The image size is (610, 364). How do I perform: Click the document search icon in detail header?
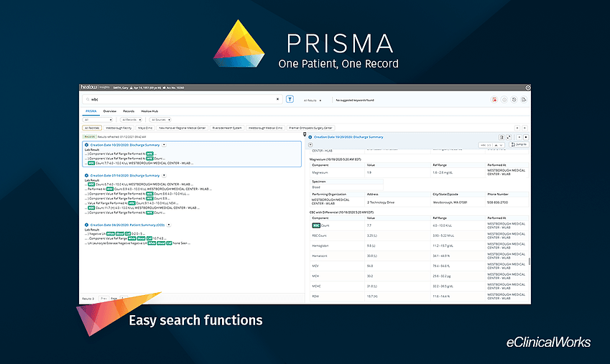click(502, 137)
